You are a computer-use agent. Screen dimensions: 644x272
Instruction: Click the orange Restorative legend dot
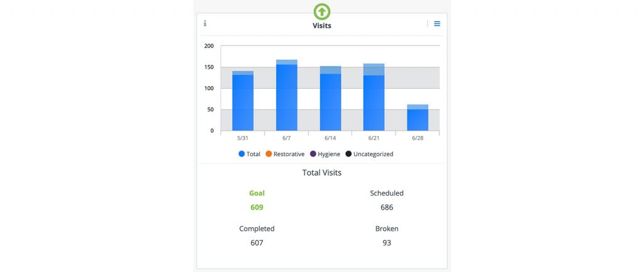[x=268, y=154]
